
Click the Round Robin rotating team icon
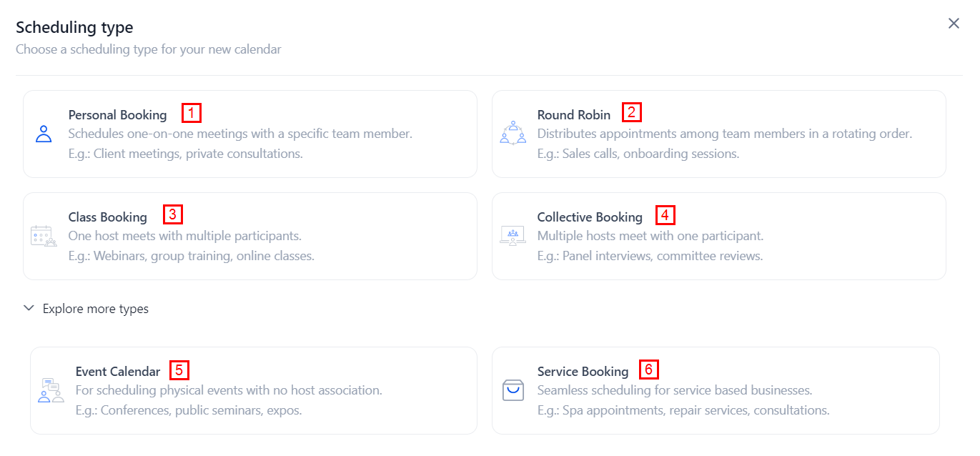(x=513, y=134)
